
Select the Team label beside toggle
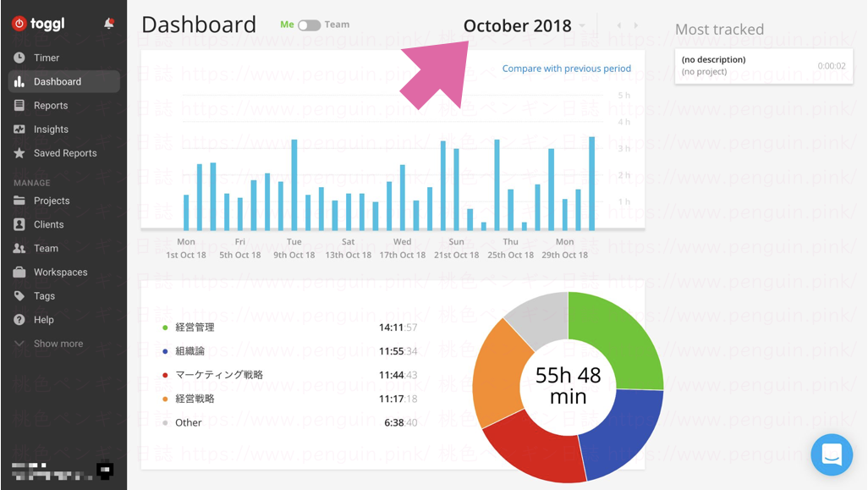[337, 25]
